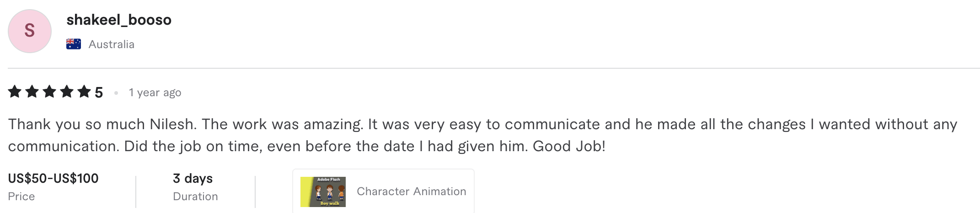The width and height of the screenshot is (980, 213).
Task: Click the rating number 5
Action: click(99, 93)
